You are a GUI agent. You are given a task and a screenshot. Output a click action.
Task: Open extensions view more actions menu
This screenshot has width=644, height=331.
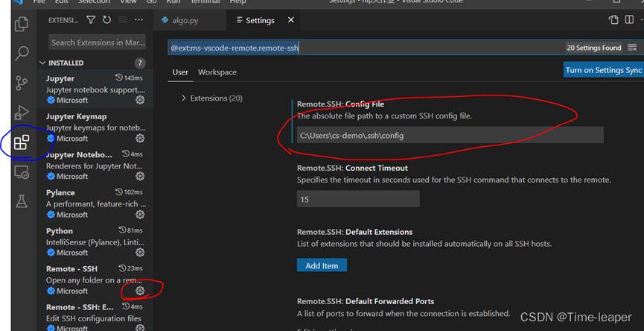[x=138, y=20]
